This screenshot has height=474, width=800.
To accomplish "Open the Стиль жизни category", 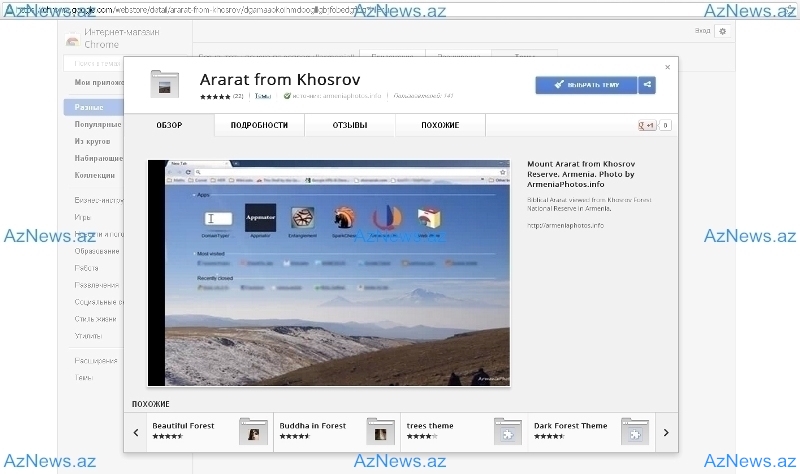I will (x=95, y=319).
